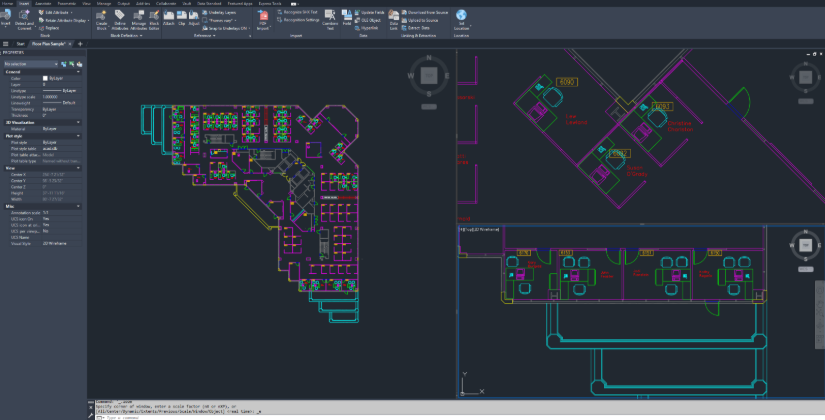Collapse the Plot style section
The image size is (825, 420).
[x=78, y=136]
